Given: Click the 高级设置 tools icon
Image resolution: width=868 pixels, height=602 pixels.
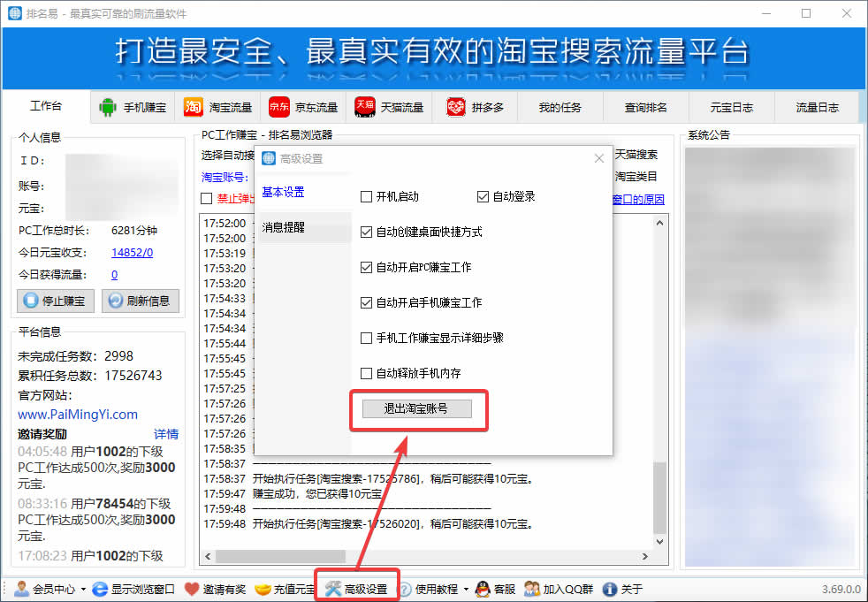Looking at the screenshot, I should point(332,589).
